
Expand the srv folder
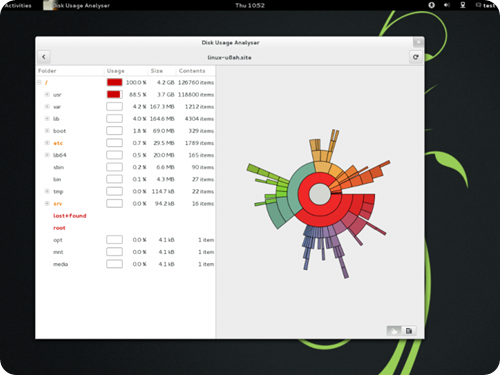coord(47,203)
